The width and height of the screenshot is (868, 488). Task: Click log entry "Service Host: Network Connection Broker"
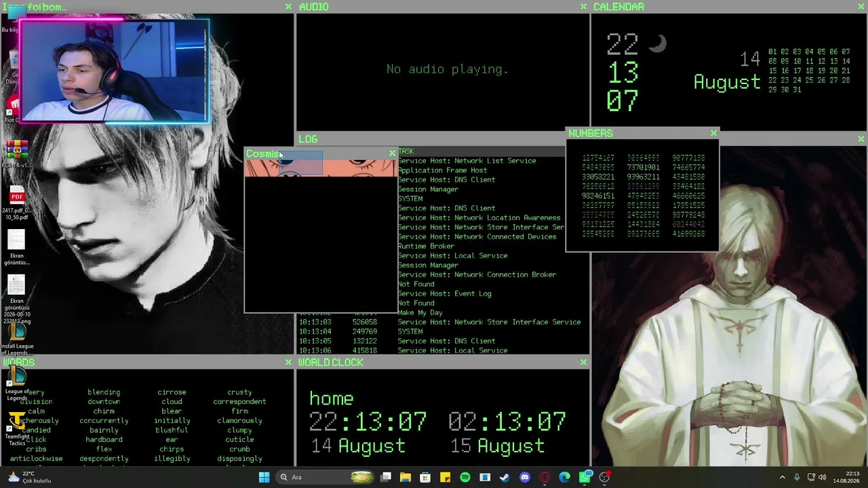pos(477,274)
